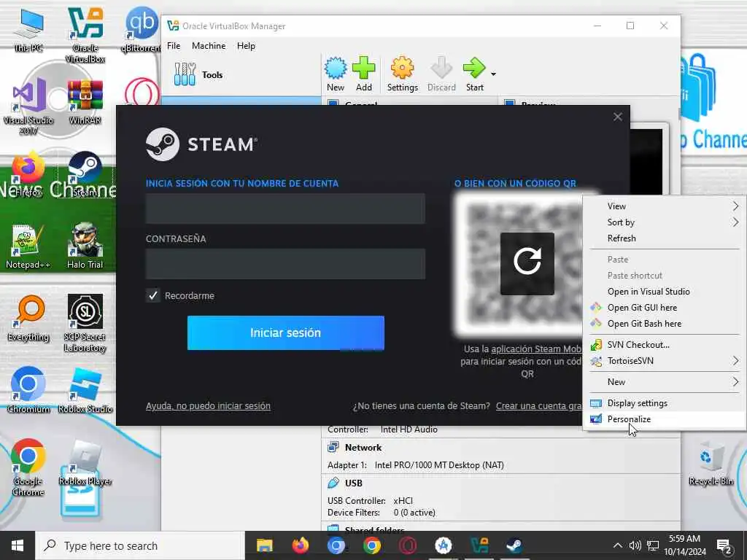This screenshot has height=560, width=747.
Task: Select the Steam desktop shortcut
Action: [x=85, y=174]
